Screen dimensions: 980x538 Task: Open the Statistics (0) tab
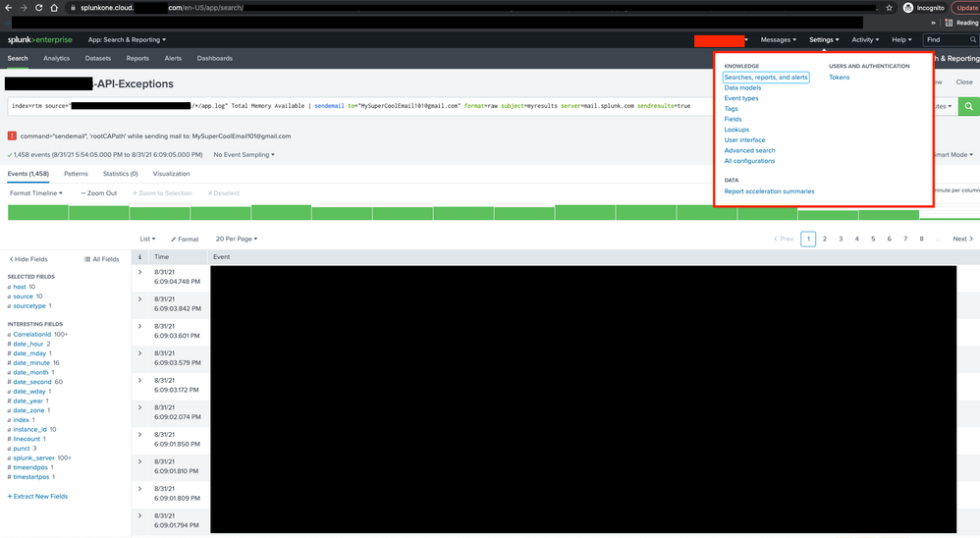120,174
